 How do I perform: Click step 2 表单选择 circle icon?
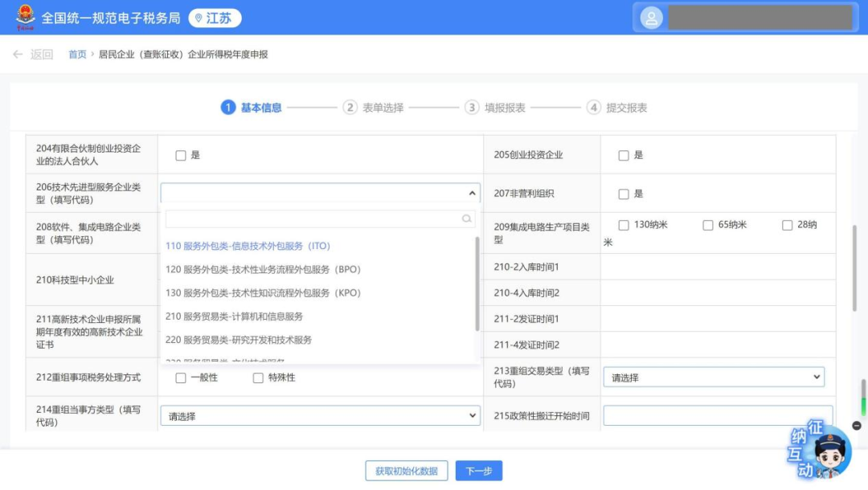tap(350, 108)
